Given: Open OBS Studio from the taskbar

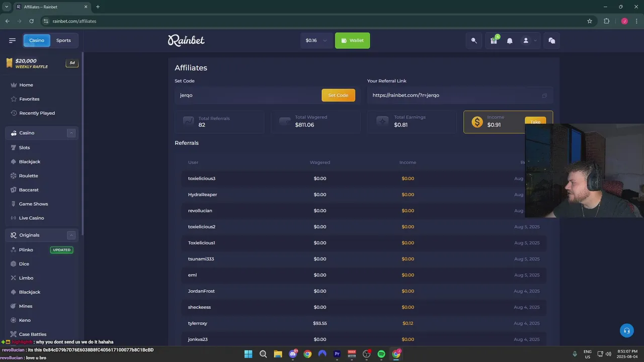Looking at the screenshot, I should click(x=366, y=354).
